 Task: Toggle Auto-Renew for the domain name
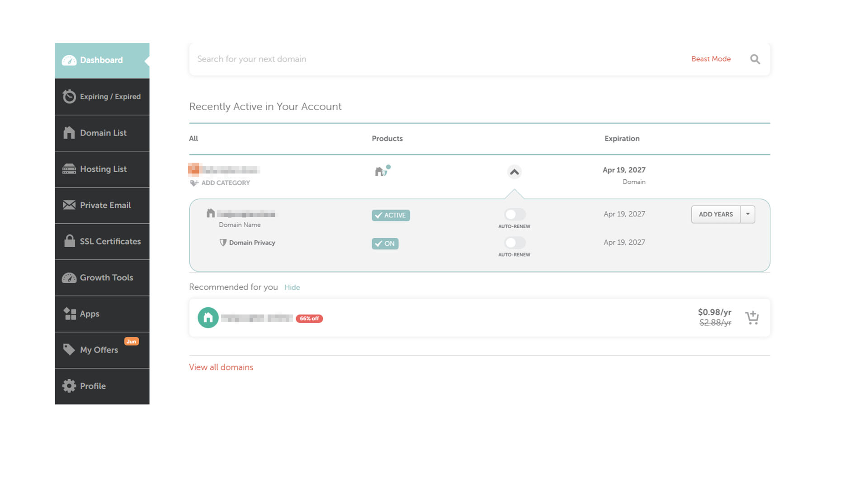click(x=515, y=214)
